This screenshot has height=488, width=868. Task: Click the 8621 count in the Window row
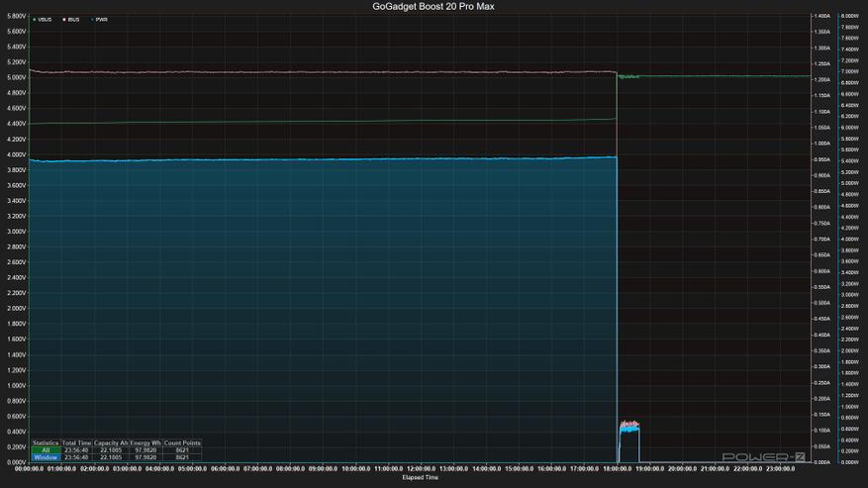(182, 457)
